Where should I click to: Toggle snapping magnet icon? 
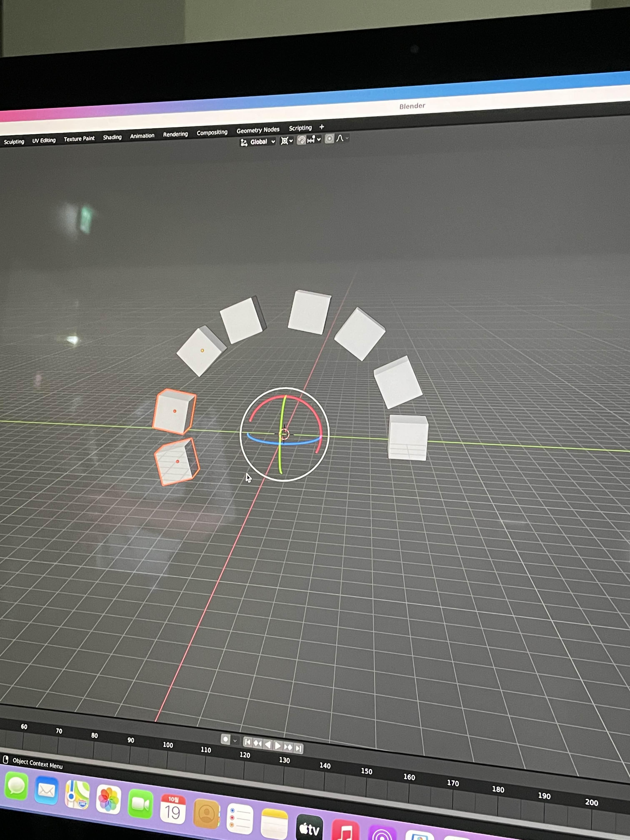coord(301,140)
